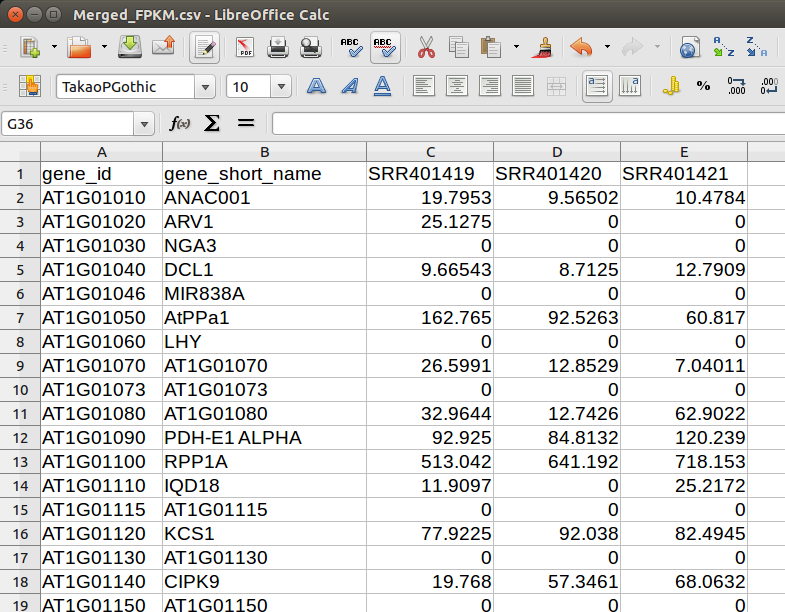Select cell AT1G01040
The height and width of the screenshot is (612, 785).
102,270
